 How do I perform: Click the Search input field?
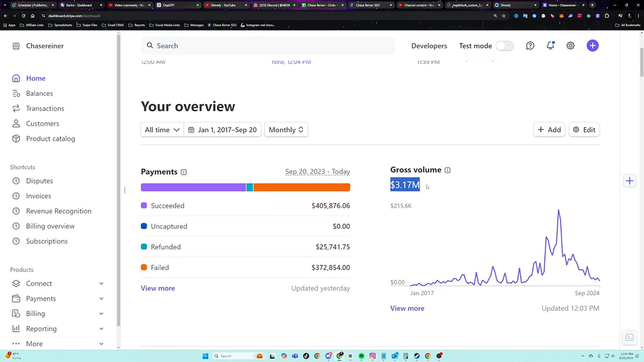click(x=268, y=46)
